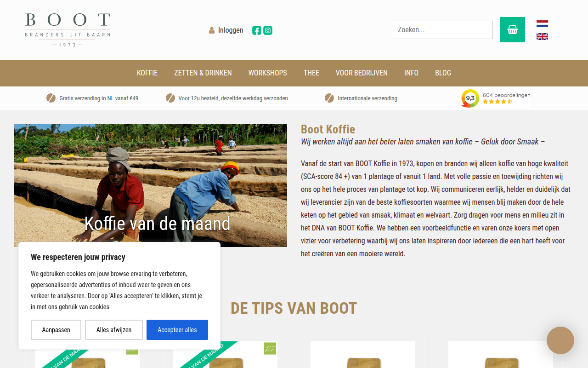
Task: Open the Instagram page icon
Action: [268, 30]
